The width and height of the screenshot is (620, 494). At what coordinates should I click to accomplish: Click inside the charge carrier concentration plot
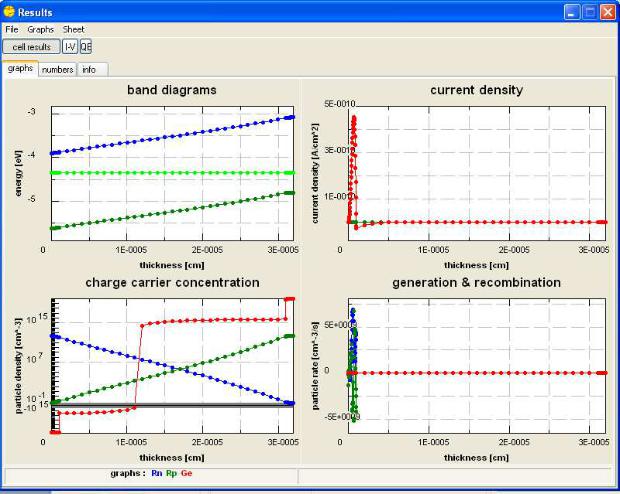(172, 366)
